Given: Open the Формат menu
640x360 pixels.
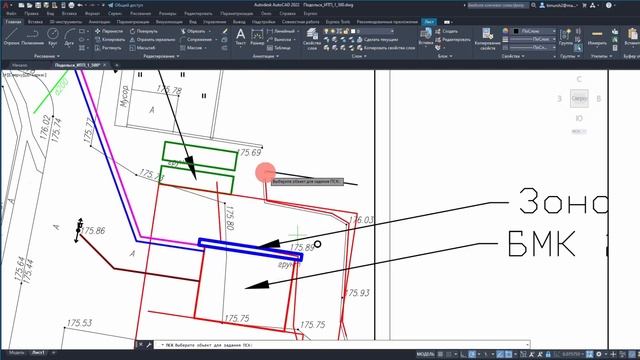Looking at the screenshot, I should 92,13.
